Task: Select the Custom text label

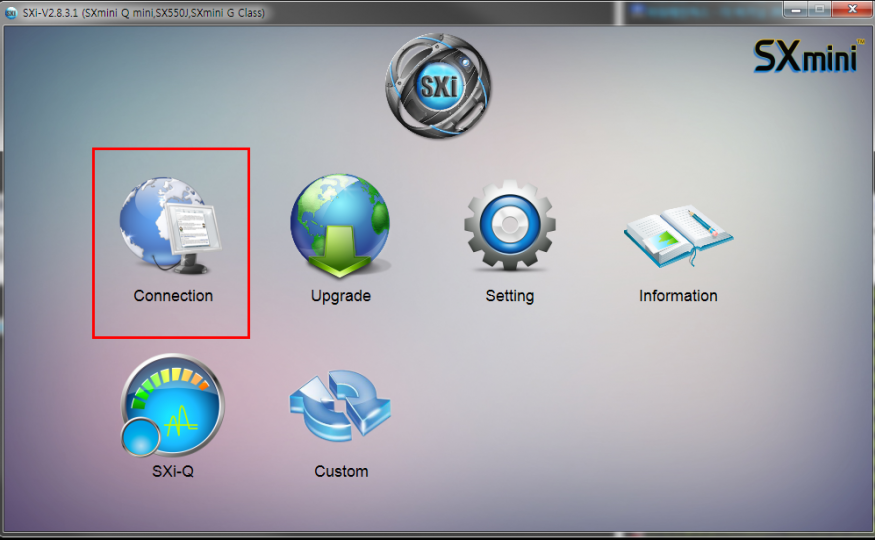Action: click(x=341, y=471)
